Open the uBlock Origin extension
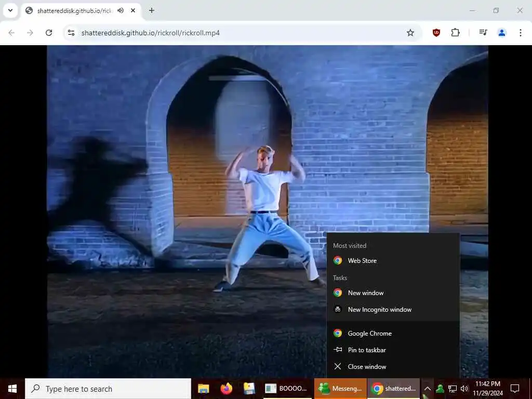 tap(436, 33)
